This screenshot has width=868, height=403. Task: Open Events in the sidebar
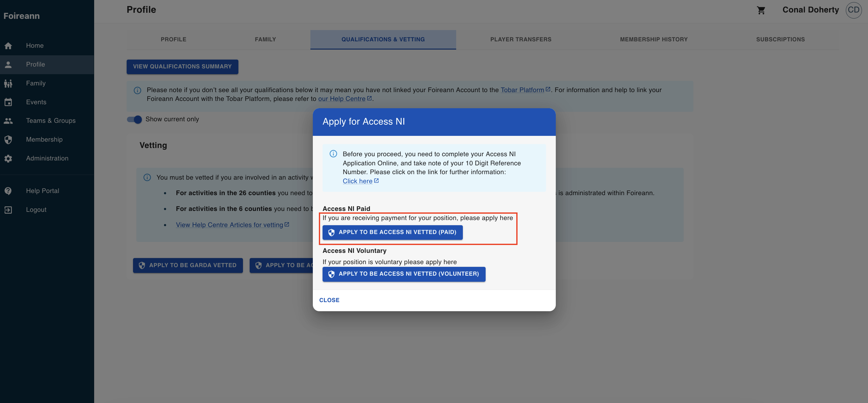click(47, 102)
